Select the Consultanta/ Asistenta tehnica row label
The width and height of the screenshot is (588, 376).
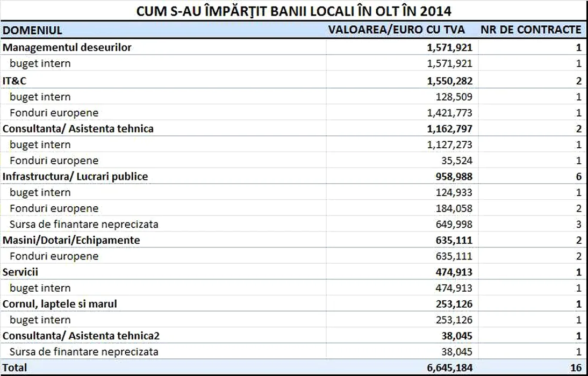(x=78, y=128)
